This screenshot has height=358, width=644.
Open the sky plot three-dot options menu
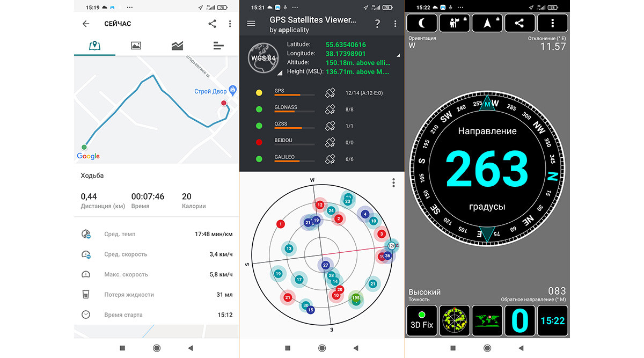tap(393, 183)
